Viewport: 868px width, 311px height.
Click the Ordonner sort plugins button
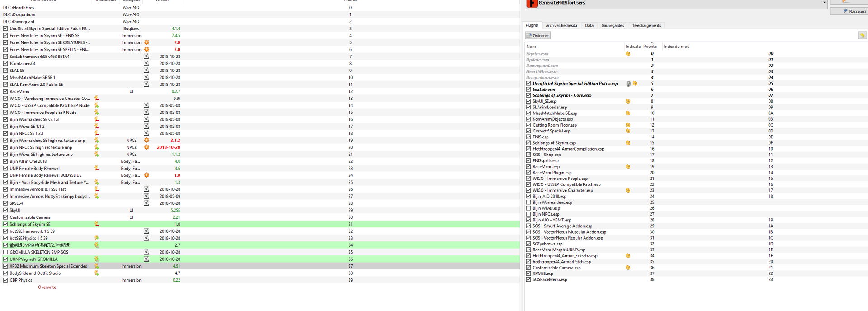pyautogui.click(x=538, y=35)
